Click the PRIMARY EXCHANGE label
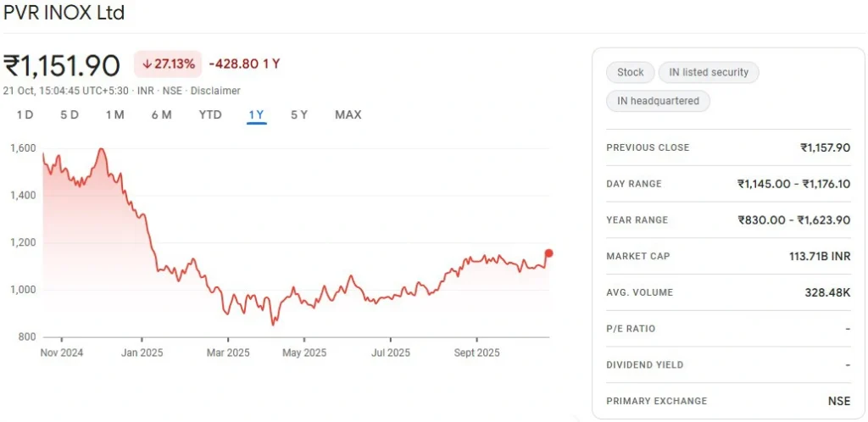 click(x=657, y=401)
